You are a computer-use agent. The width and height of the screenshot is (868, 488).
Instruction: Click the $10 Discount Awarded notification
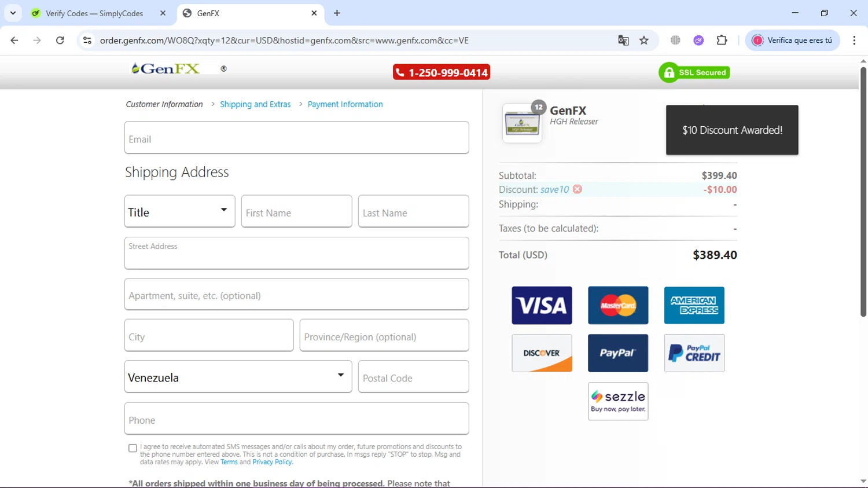coord(732,130)
